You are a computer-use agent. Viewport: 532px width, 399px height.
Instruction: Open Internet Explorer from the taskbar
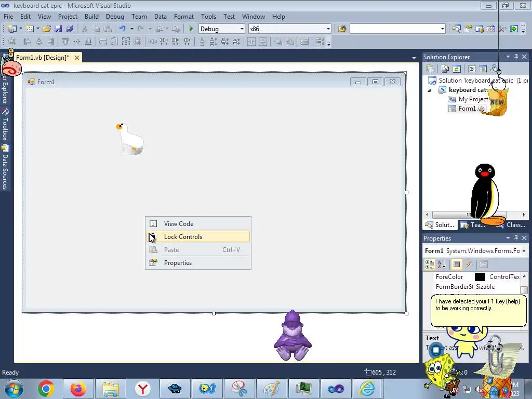point(367,389)
